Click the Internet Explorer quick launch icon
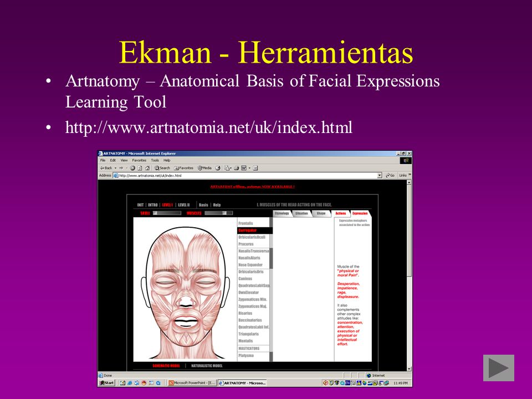 (x=130, y=383)
